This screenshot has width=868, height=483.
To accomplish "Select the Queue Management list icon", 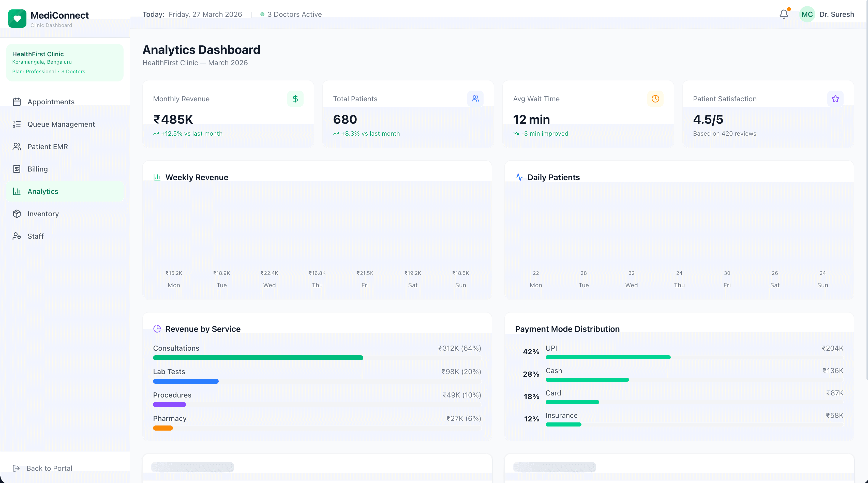I will 17,124.
